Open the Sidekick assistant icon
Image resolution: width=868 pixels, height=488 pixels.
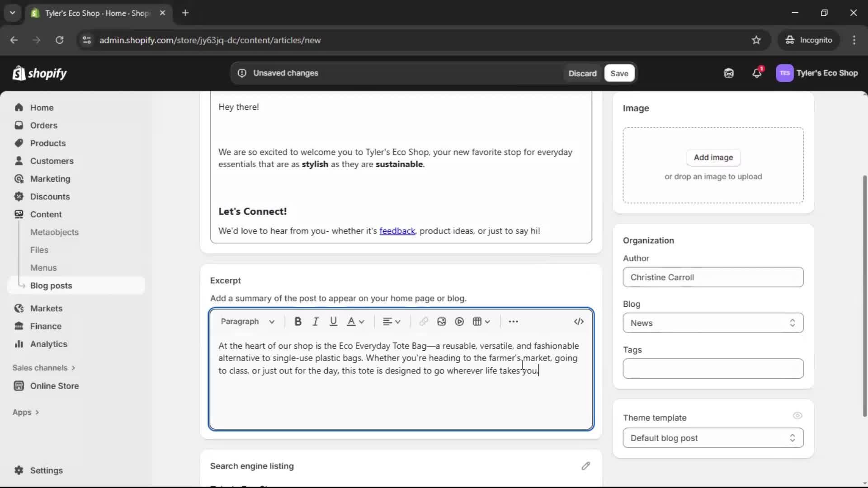pos(729,73)
